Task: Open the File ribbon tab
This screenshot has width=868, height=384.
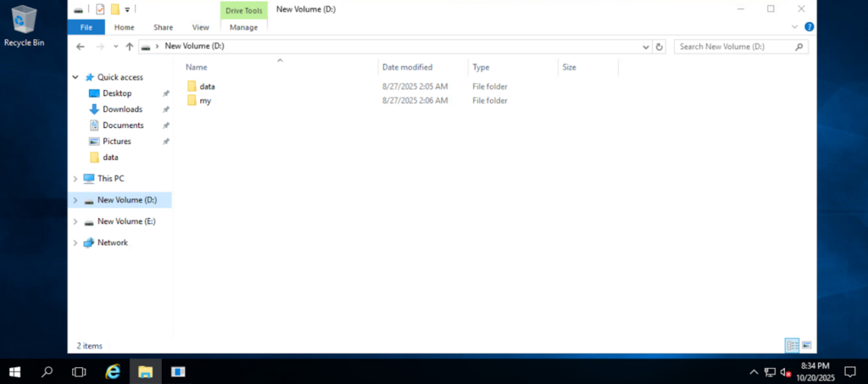Action: pos(86,27)
